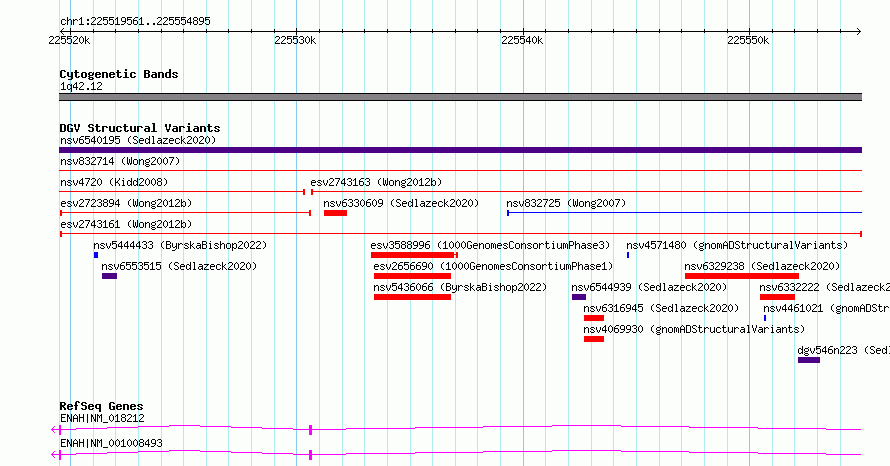Open the ENAH|NM_018212 gene label

coord(102,418)
